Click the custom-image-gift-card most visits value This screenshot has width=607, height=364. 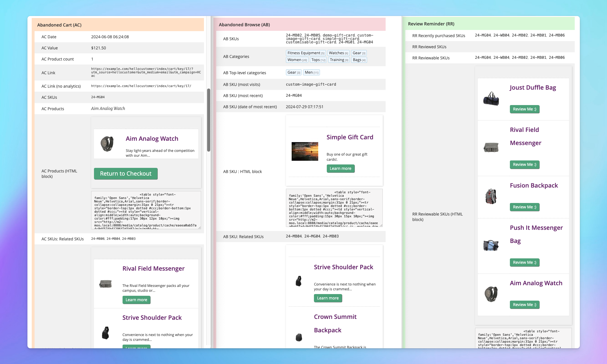click(311, 85)
